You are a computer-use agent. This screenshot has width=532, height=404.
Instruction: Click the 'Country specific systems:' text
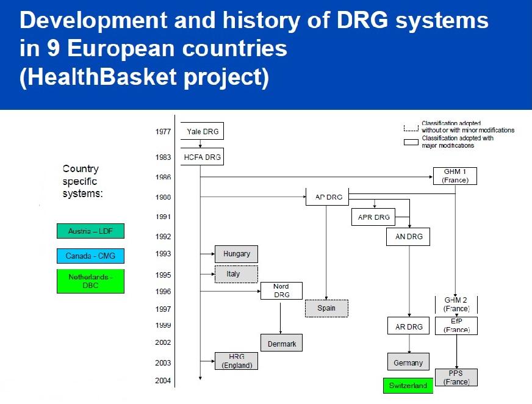click(x=82, y=181)
